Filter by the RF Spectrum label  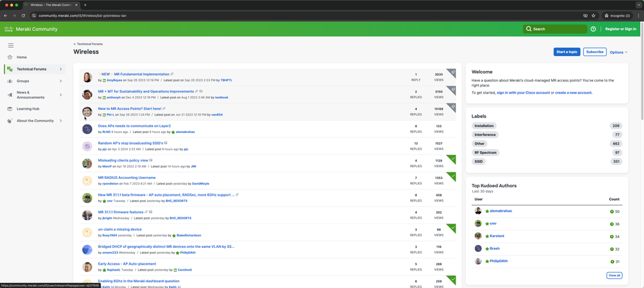tap(485, 153)
